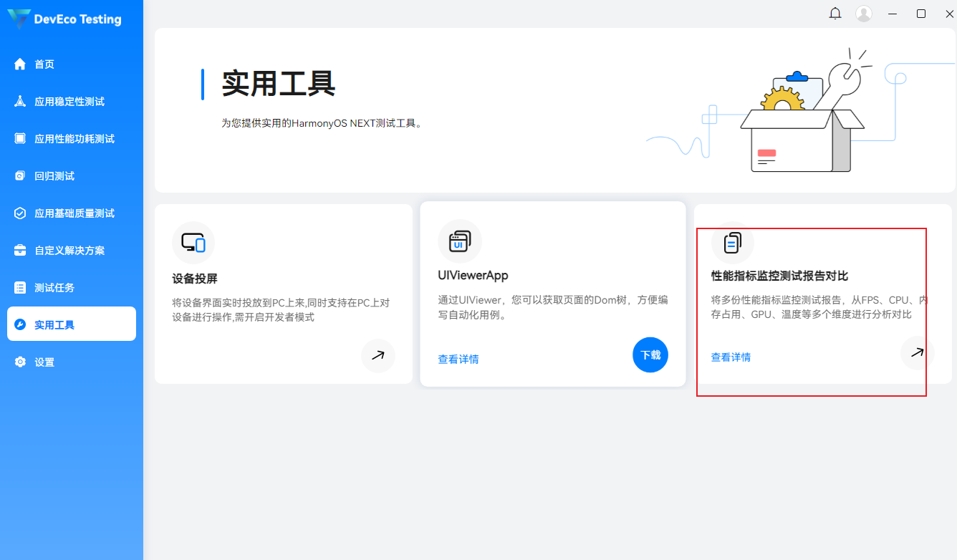Open the user account avatar
Image resolution: width=957 pixels, height=560 pixels.
tap(864, 14)
